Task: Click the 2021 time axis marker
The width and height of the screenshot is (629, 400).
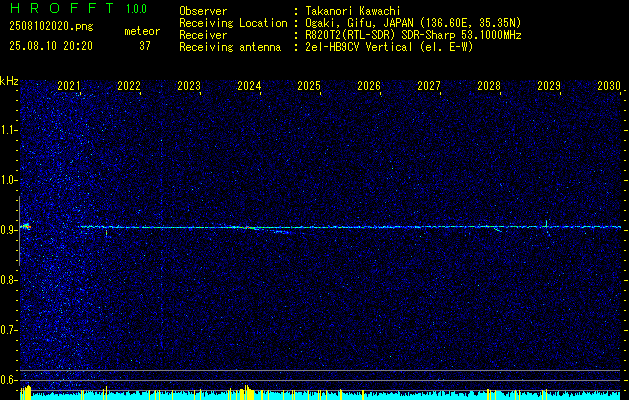Action: tap(69, 86)
